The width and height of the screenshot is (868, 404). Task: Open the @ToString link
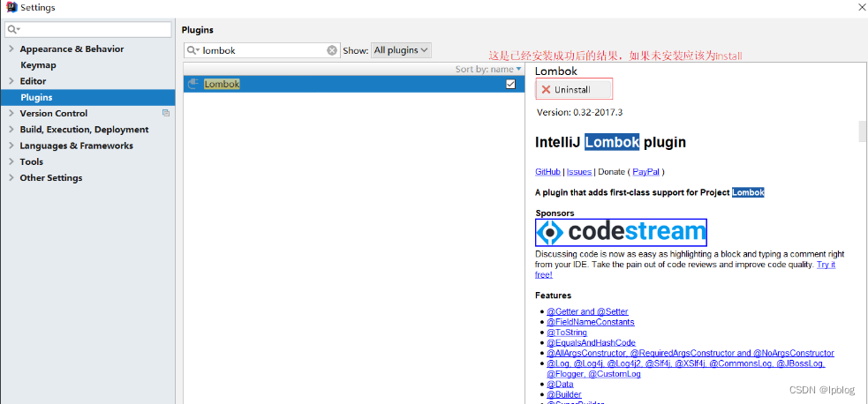click(567, 333)
